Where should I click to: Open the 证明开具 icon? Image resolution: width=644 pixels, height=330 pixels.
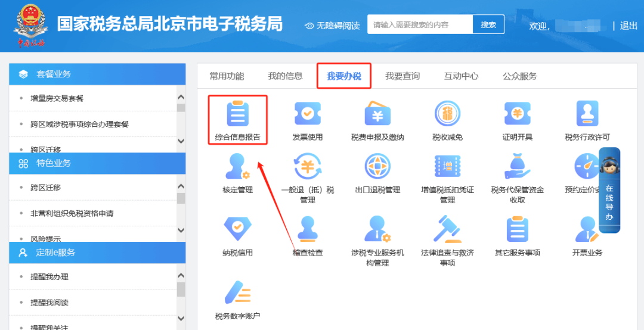click(x=518, y=114)
